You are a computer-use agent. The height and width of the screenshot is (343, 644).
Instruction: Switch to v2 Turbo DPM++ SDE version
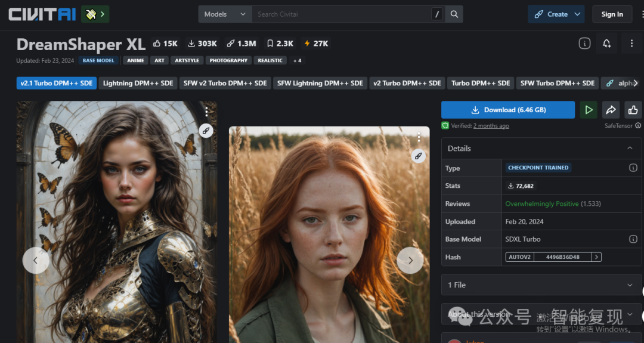(407, 83)
